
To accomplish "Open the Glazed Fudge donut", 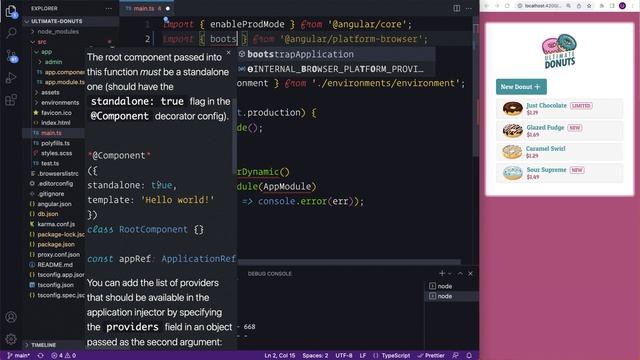I will [x=560, y=131].
